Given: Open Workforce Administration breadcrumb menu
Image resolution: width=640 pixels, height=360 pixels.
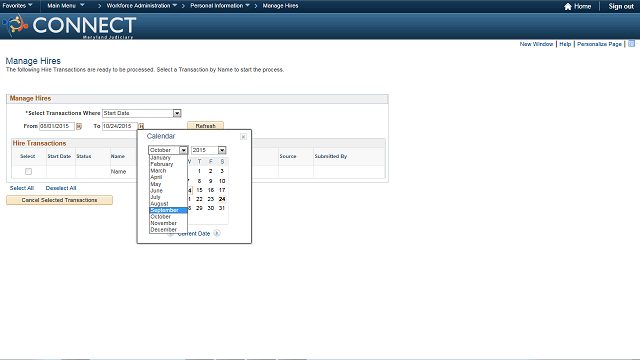Looking at the screenshot, I should coord(142,6).
